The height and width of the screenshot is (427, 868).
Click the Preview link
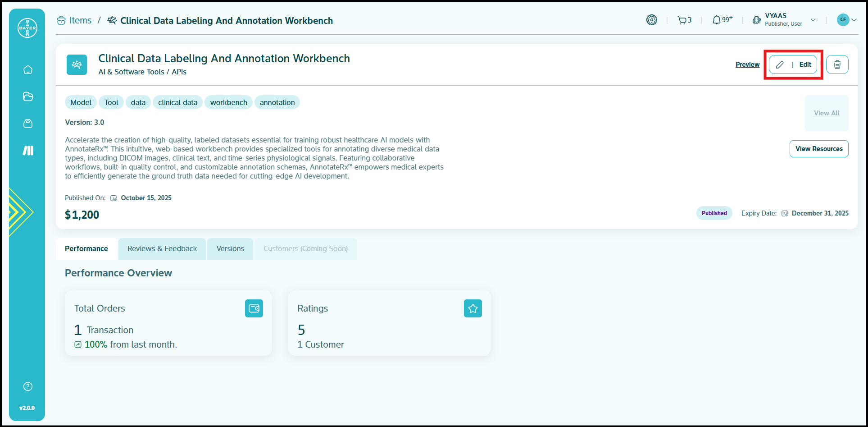747,64
